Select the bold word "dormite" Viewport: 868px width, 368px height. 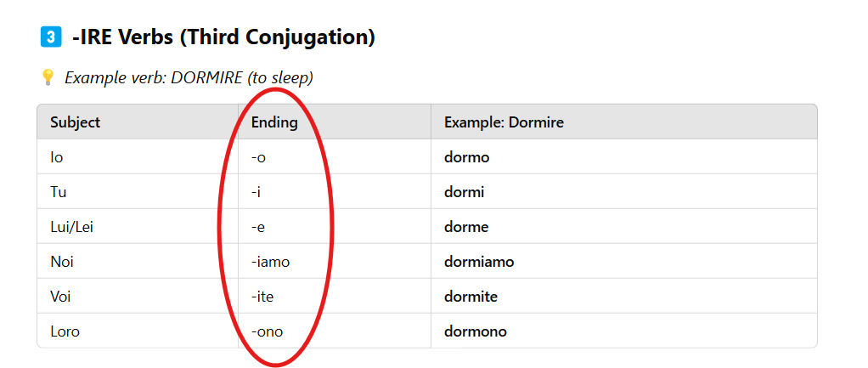coord(471,297)
